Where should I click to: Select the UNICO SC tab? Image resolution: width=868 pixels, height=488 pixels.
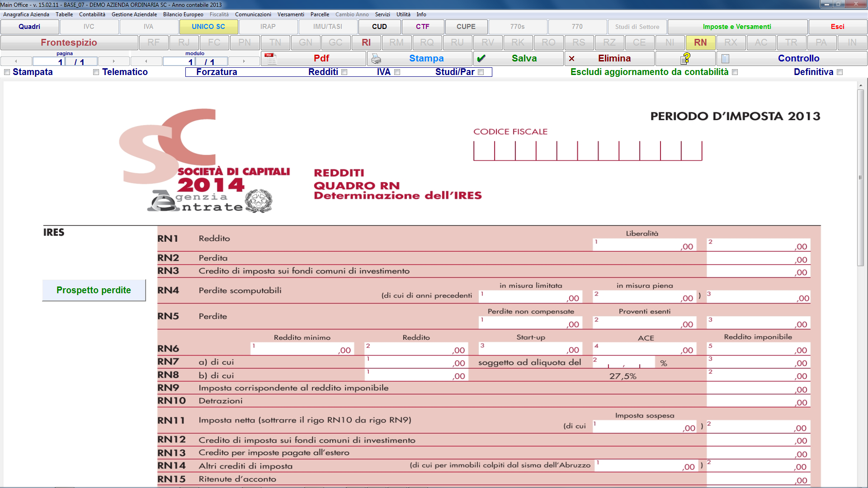click(x=208, y=27)
